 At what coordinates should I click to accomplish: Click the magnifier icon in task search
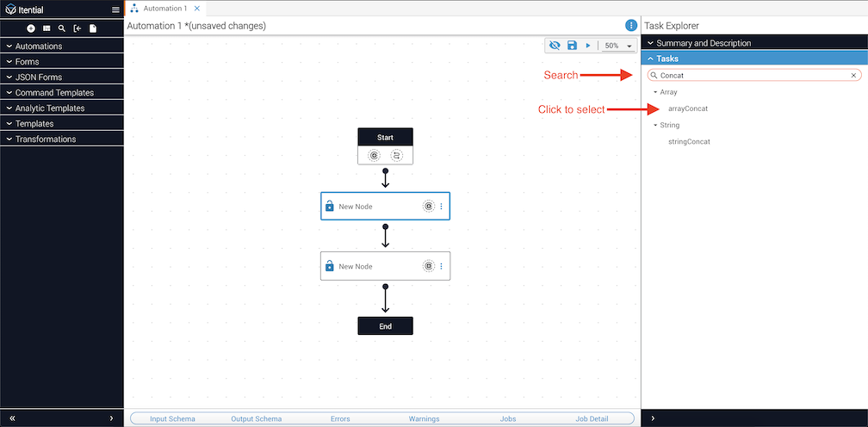tap(654, 75)
